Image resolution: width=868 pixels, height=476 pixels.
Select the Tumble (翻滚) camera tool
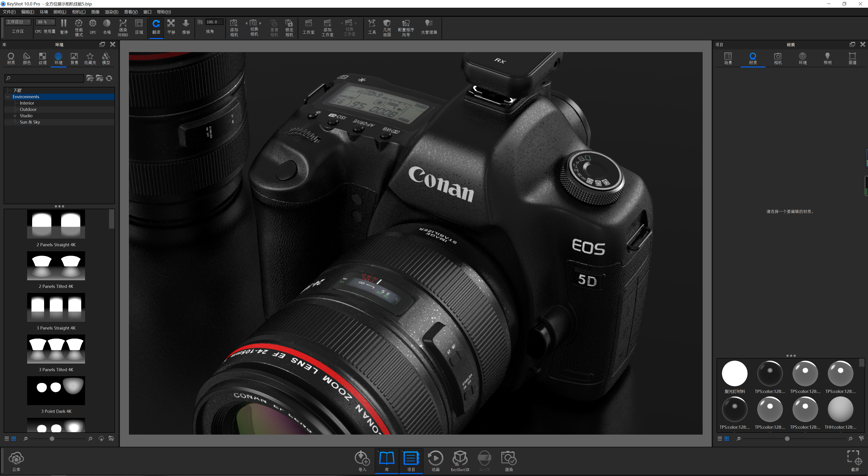coord(156,27)
